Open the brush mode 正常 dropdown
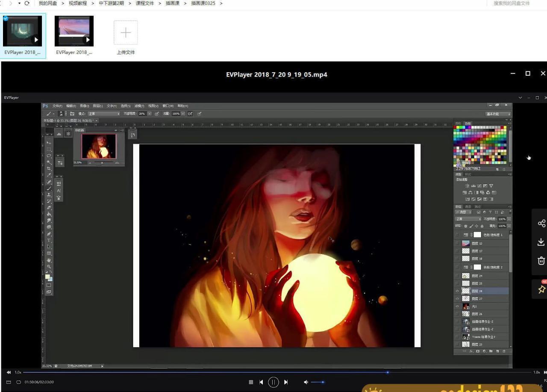 click(104, 114)
